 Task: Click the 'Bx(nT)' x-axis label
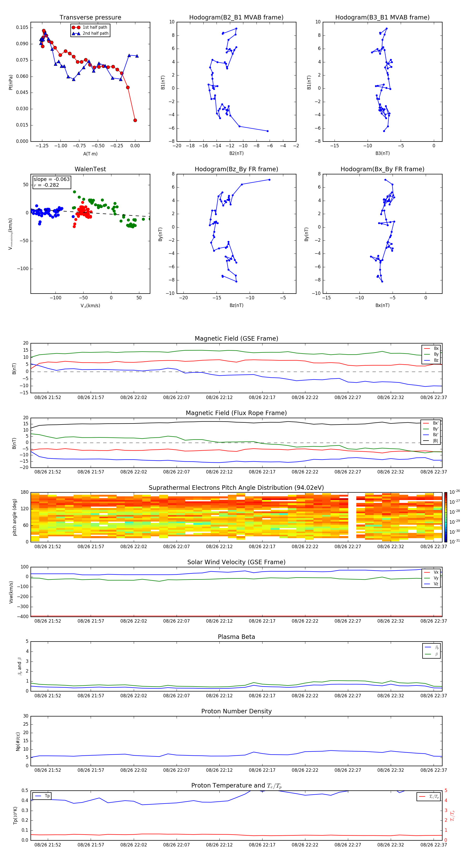(x=382, y=305)
